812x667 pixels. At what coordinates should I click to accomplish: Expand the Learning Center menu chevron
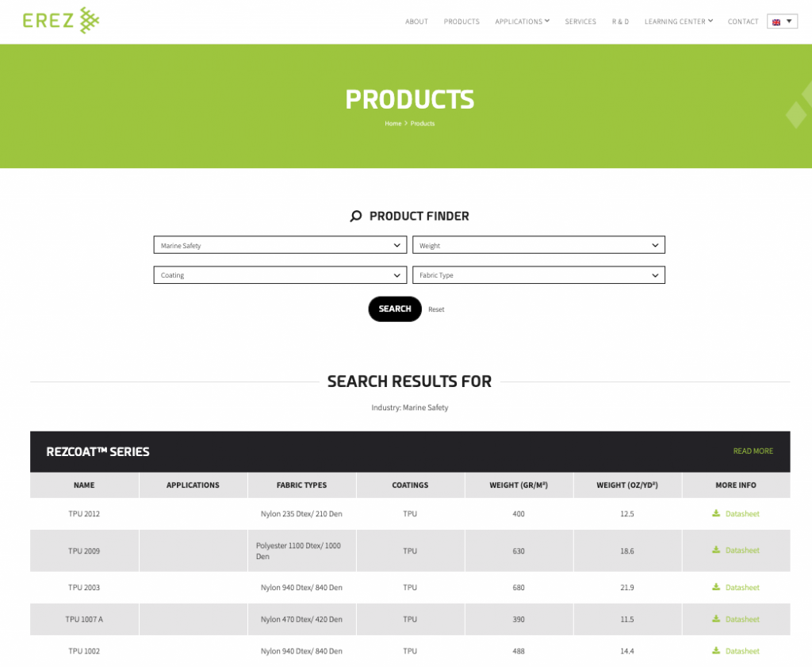click(x=710, y=21)
